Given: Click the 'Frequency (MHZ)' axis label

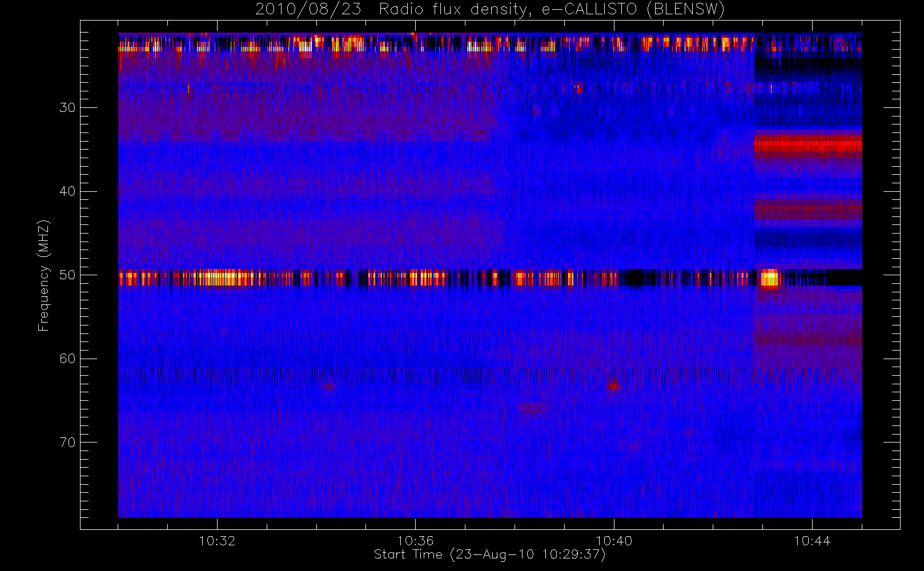Looking at the screenshot, I should pos(43,275).
